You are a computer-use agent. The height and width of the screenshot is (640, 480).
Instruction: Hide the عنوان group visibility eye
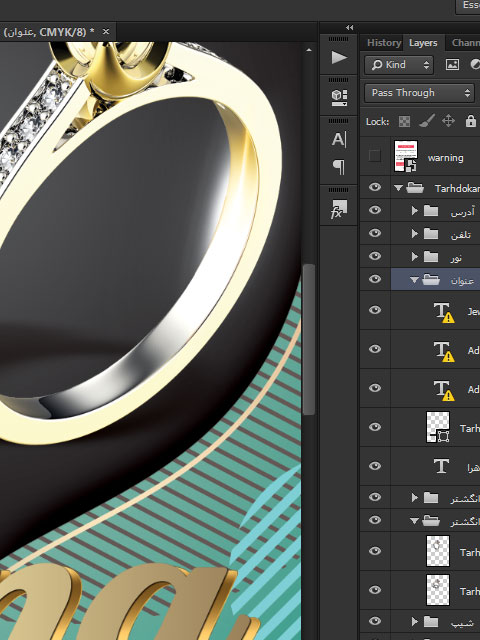[375, 279]
